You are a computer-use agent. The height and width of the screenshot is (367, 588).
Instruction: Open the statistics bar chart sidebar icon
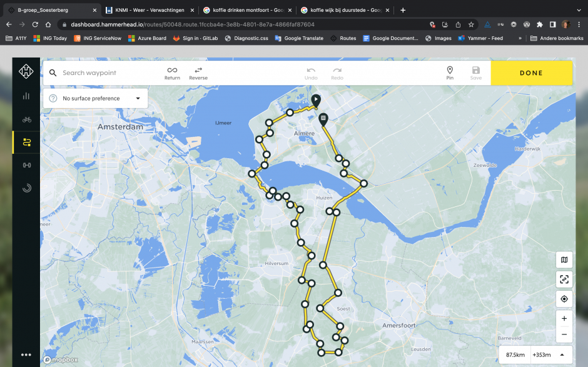click(26, 96)
